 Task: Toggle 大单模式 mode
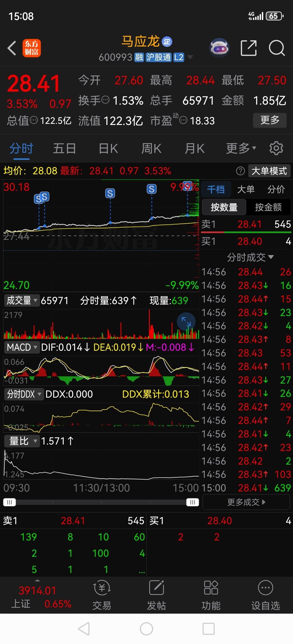tap(269, 171)
